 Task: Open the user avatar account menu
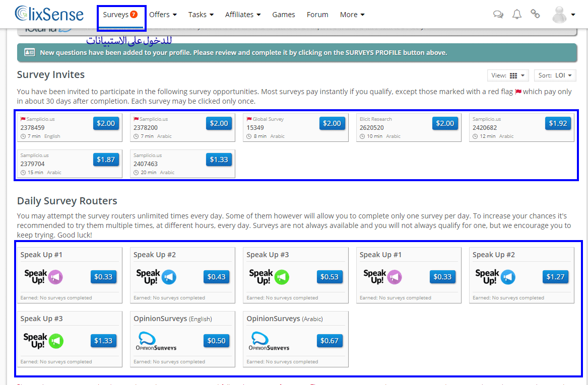tap(559, 15)
